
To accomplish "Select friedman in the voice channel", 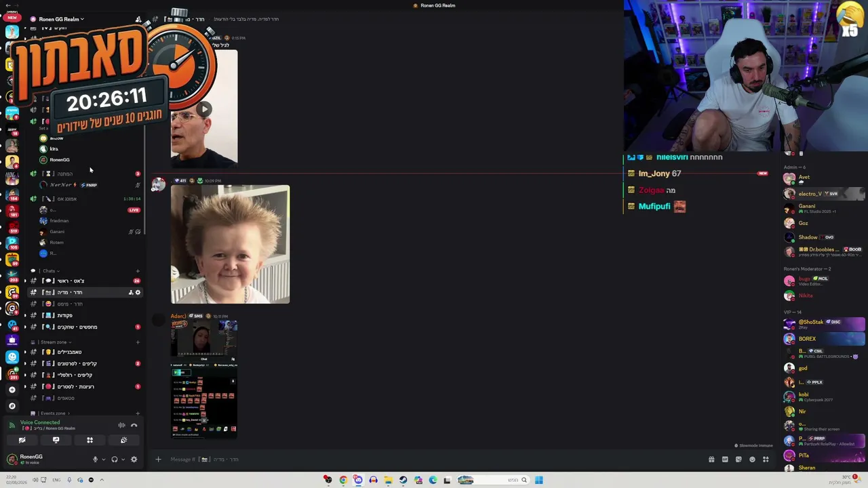I will (x=88, y=221).
